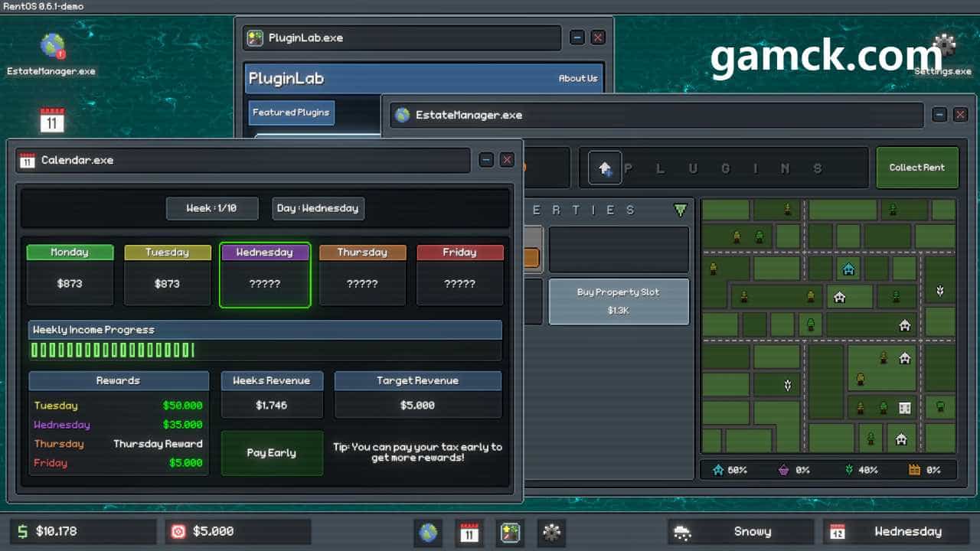
Task: Open Settings gear in the taskbar
Action: coord(551,532)
